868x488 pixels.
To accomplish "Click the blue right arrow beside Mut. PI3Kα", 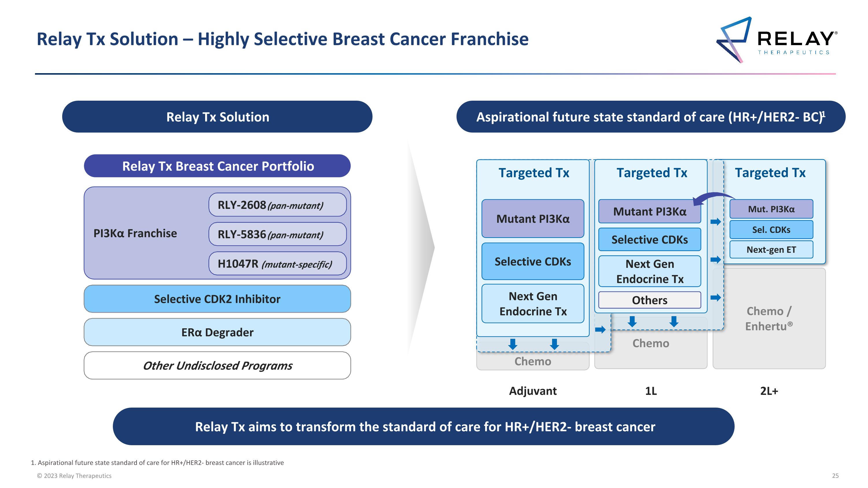I will pos(715,222).
